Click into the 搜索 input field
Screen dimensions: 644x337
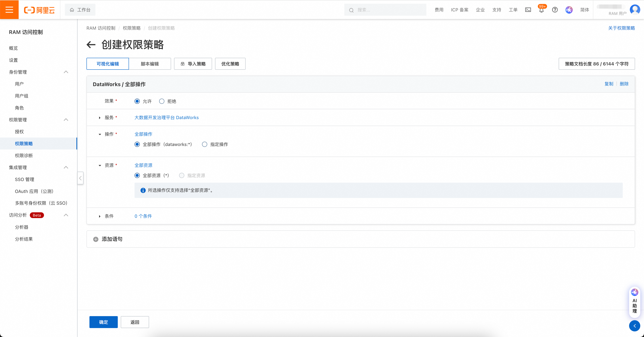tap(385, 10)
